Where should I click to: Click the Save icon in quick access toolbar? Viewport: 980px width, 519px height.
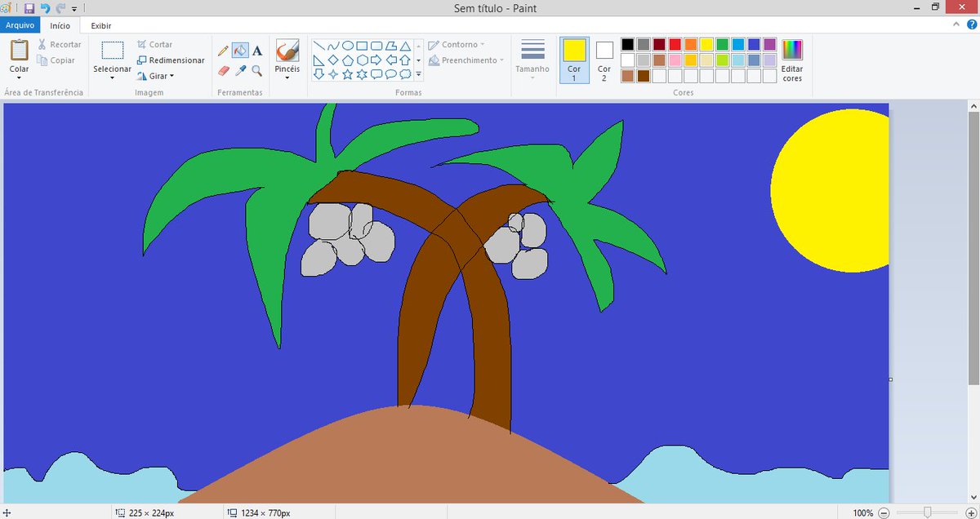29,8
